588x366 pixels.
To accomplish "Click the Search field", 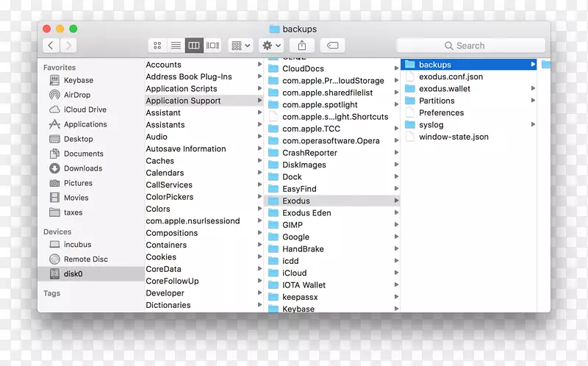I will (470, 46).
